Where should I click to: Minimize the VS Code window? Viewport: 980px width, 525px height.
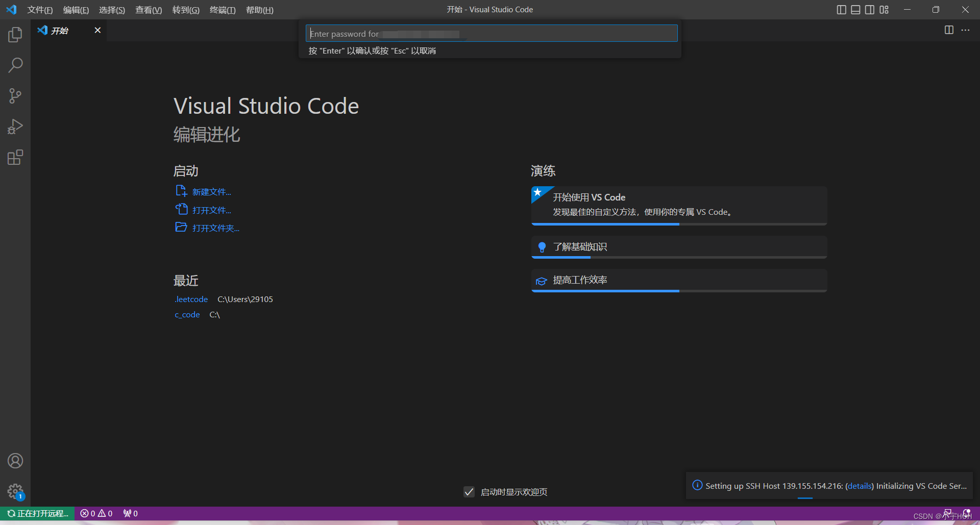pos(907,10)
